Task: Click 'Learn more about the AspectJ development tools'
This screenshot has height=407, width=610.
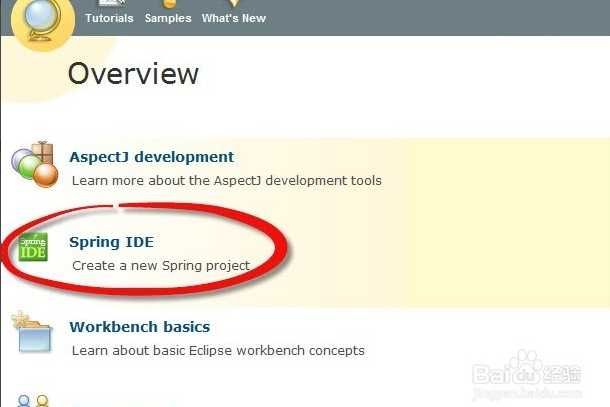Action: click(227, 181)
